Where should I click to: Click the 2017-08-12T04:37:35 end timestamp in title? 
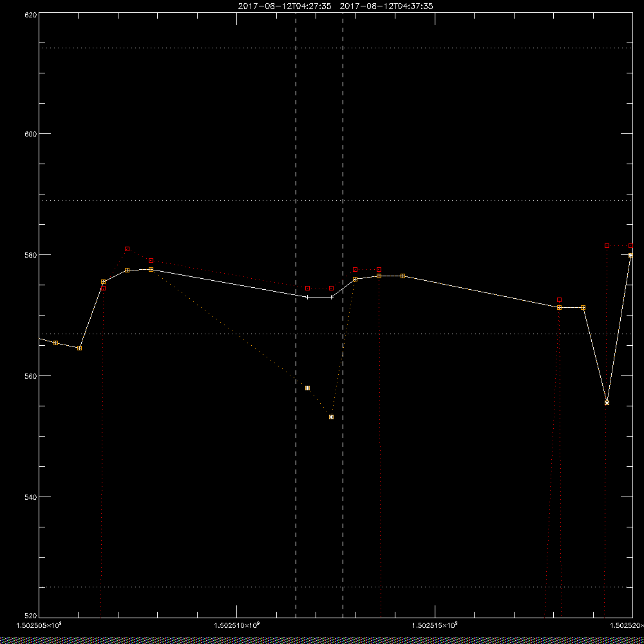click(386, 6)
